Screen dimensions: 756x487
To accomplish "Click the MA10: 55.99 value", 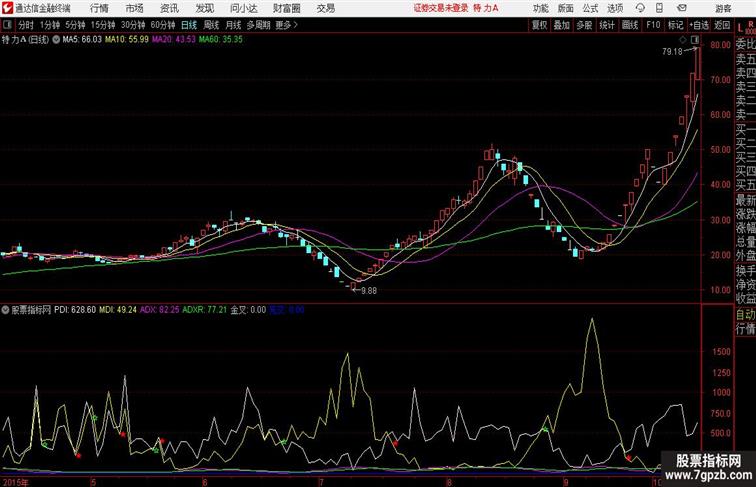I will point(127,40).
